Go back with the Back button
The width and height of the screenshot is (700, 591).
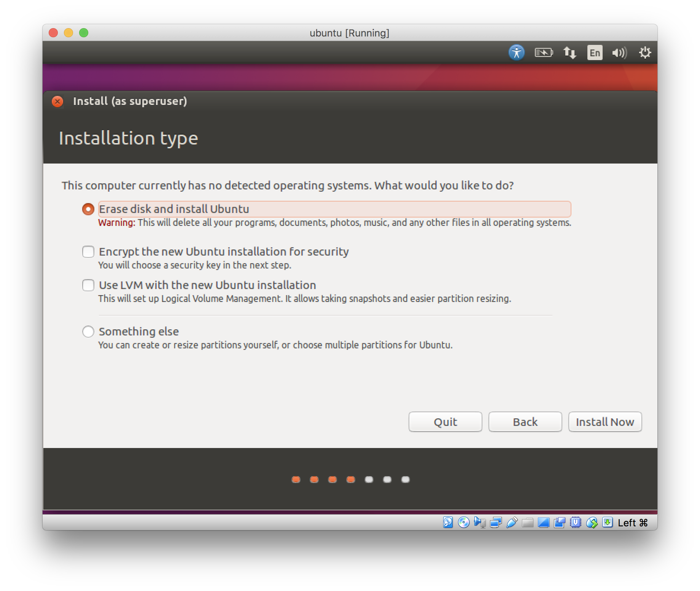coord(525,422)
